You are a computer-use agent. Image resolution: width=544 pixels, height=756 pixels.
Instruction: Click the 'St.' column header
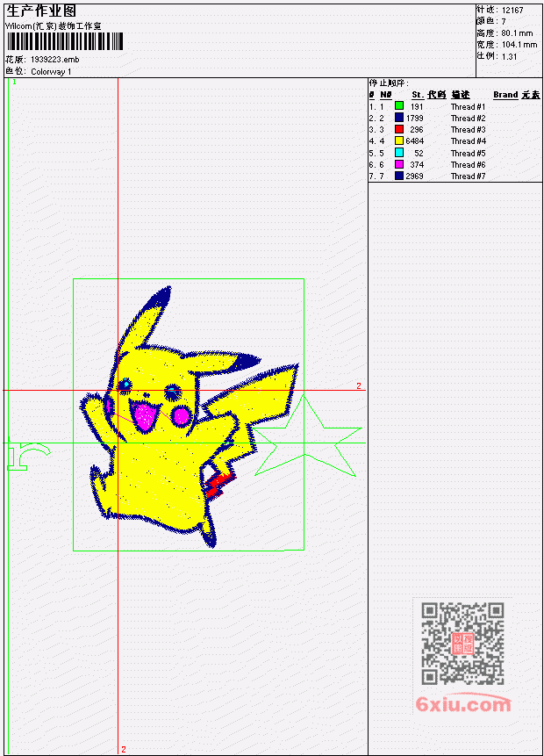(x=418, y=95)
